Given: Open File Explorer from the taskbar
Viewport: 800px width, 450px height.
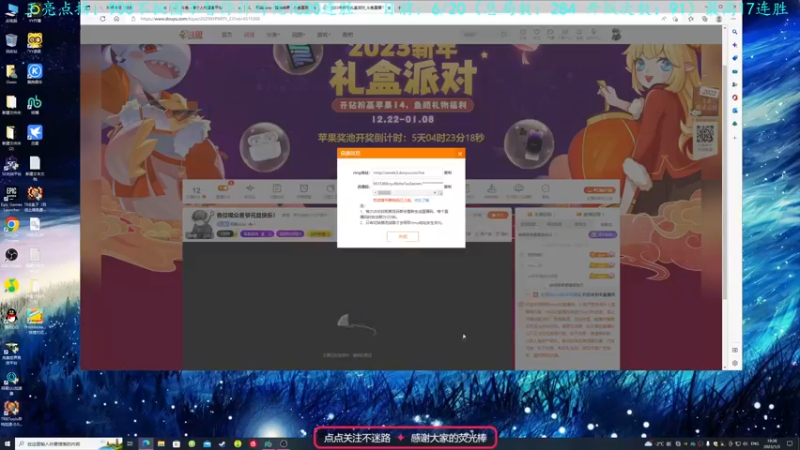Looking at the screenshot, I should pos(161,444).
